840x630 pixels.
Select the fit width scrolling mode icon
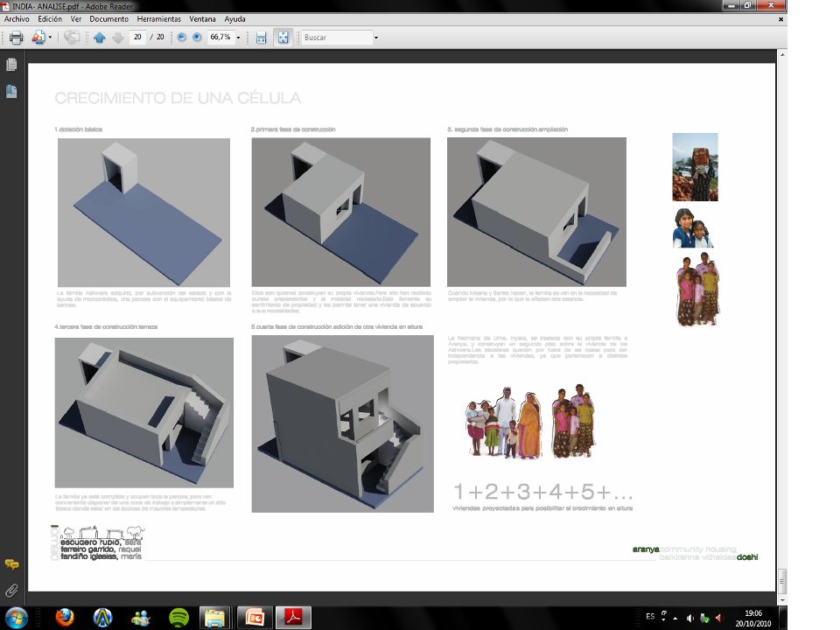(x=261, y=38)
